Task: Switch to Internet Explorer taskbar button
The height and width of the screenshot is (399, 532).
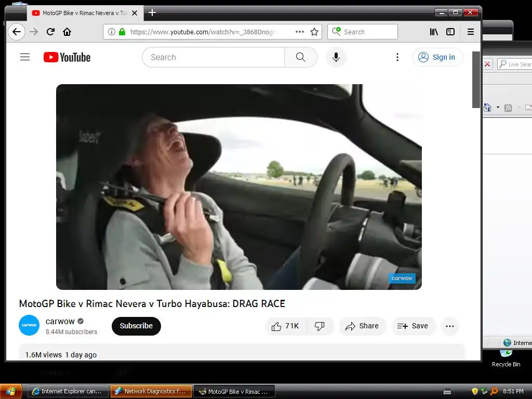Action: click(68, 392)
